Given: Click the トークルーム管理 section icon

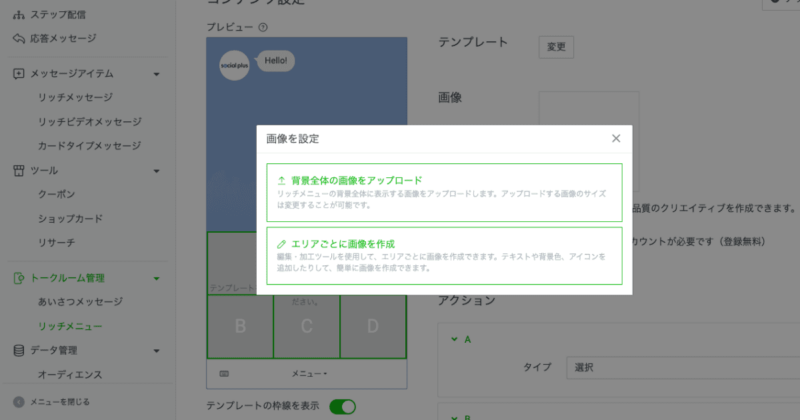Looking at the screenshot, I should coord(18,278).
